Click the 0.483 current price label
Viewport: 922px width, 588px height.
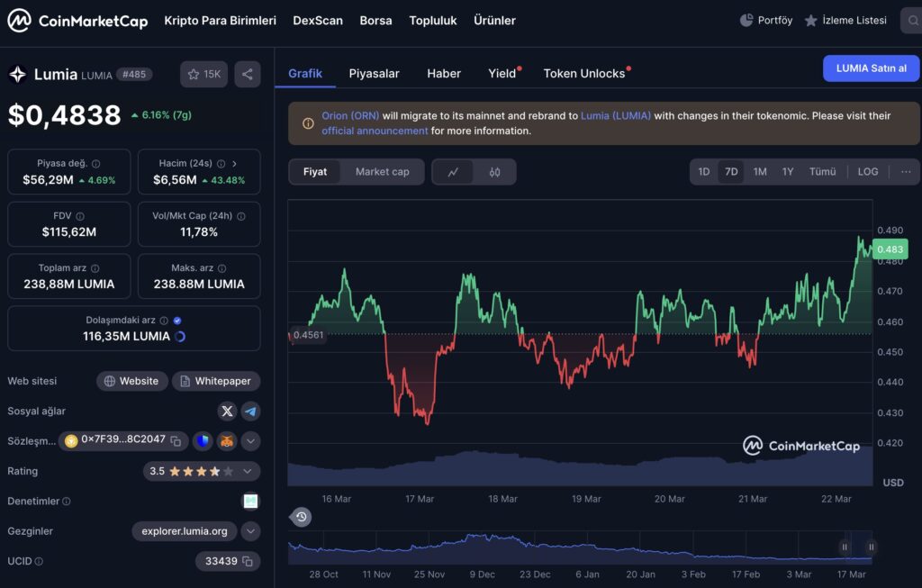(890, 249)
